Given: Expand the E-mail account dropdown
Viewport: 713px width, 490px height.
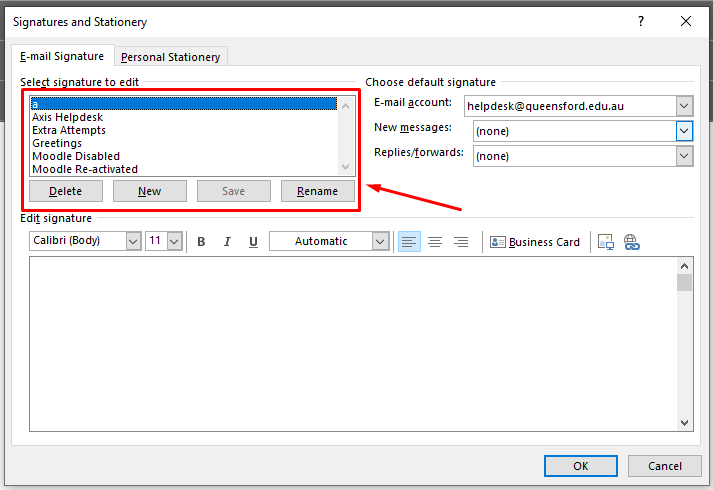Looking at the screenshot, I should pos(684,106).
